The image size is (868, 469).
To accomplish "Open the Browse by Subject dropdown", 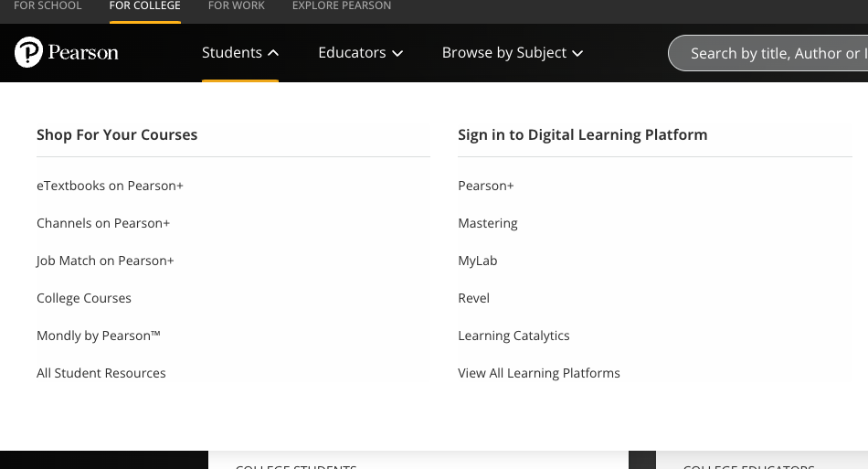I will click(512, 53).
